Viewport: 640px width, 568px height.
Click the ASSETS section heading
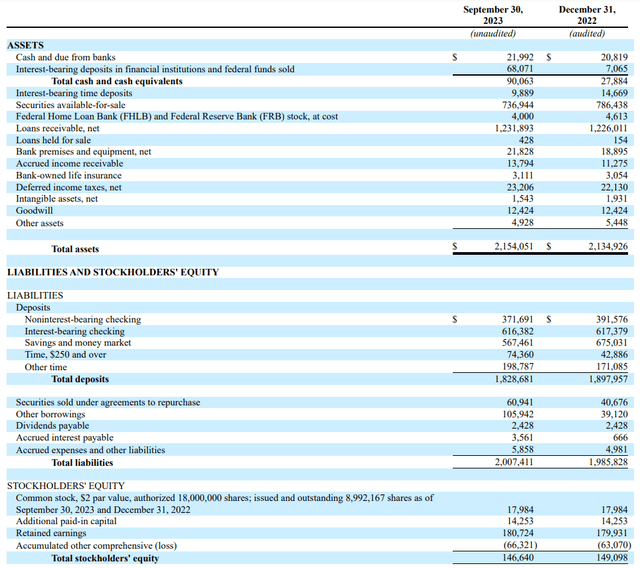point(25,45)
